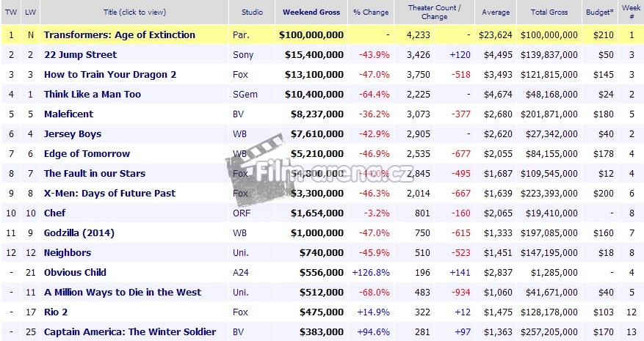644x341 pixels.
Task: Open the Edge of Tomorrow link
Action: [87, 153]
